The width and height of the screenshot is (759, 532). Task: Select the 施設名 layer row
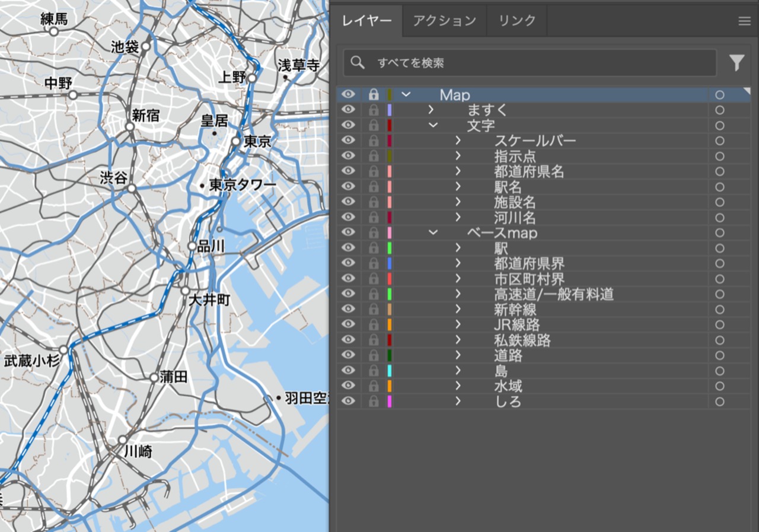point(543,202)
